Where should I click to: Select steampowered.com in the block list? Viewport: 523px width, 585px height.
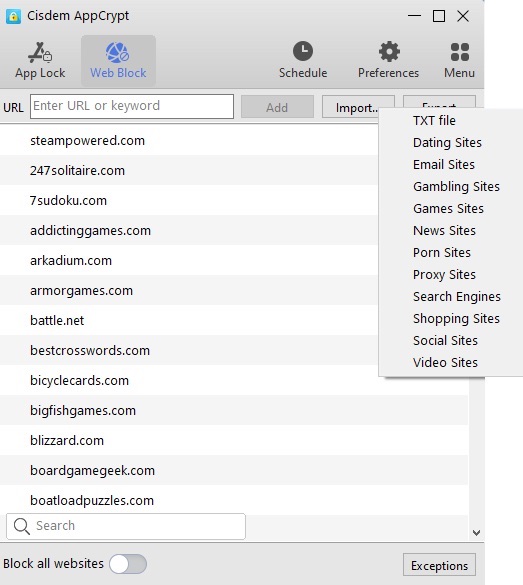coord(188,141)
